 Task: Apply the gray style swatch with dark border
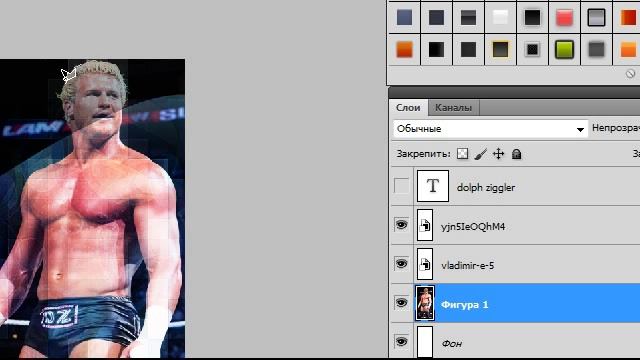click(x=596, y=18)
